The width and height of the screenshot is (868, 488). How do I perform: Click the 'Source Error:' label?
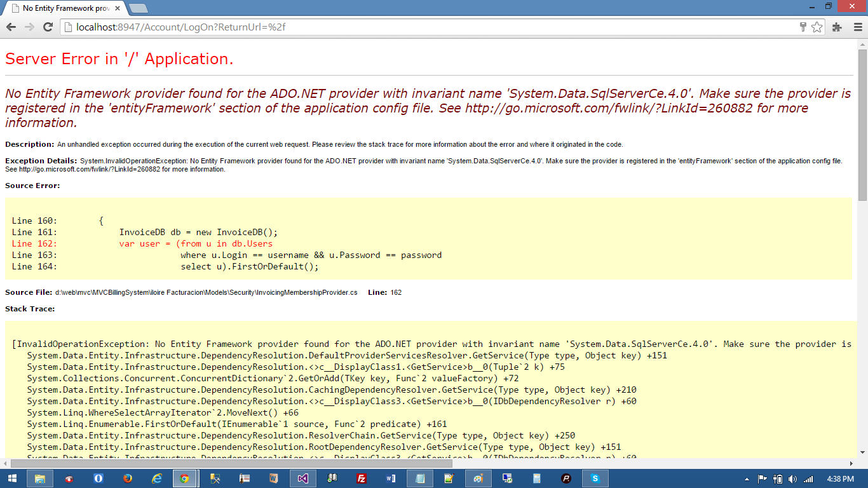click(32, 186)
